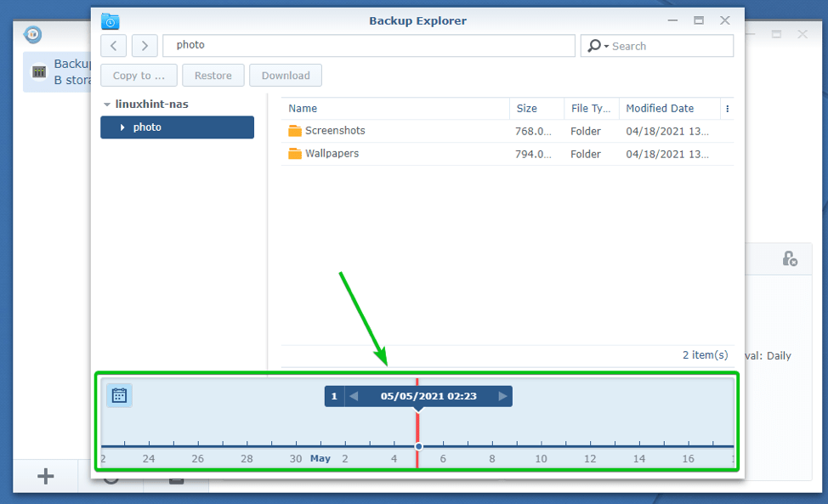
Task: Jump to previous backup version with left arrow
Action: pos(353,395)
